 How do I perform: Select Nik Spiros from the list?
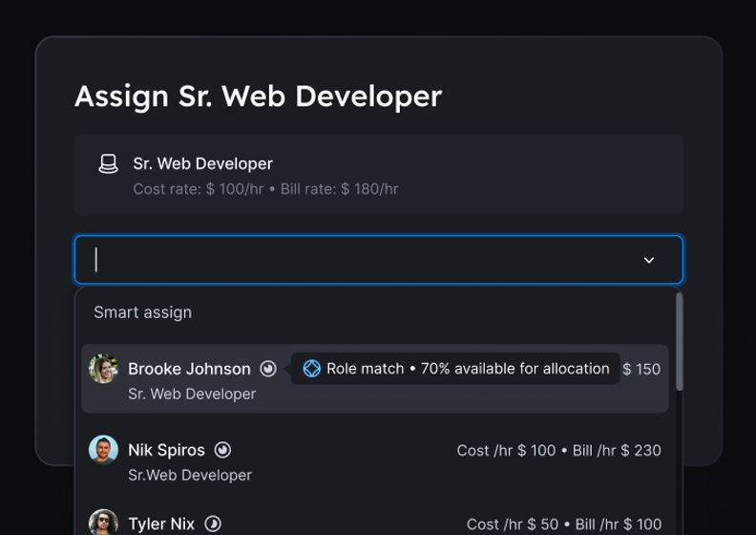point(166,450)
